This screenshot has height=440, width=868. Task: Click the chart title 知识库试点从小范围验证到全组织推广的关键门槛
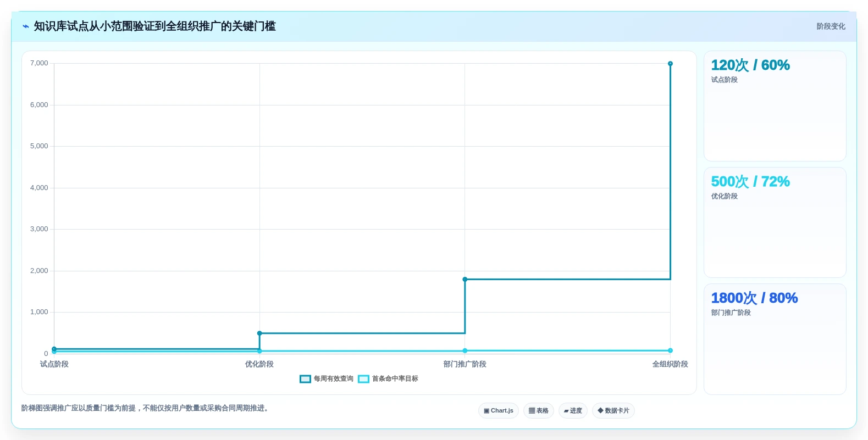tap(155, 26)
